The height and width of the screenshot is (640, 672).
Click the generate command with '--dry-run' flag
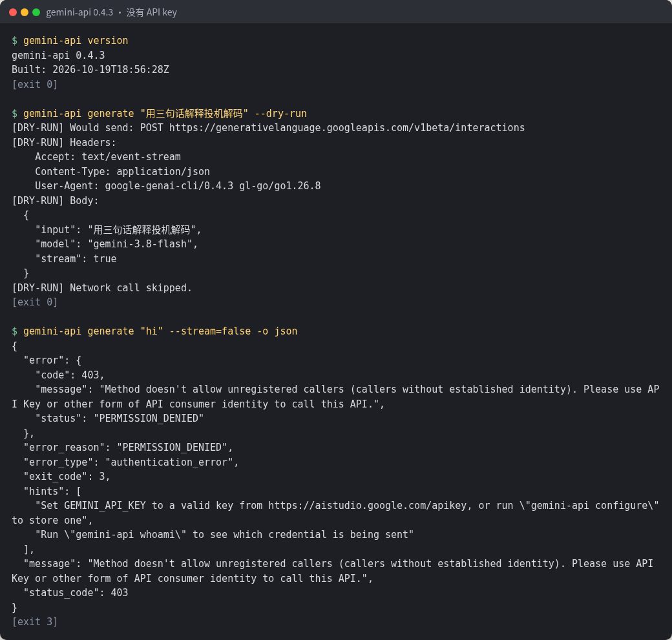[x=165, y=114]
